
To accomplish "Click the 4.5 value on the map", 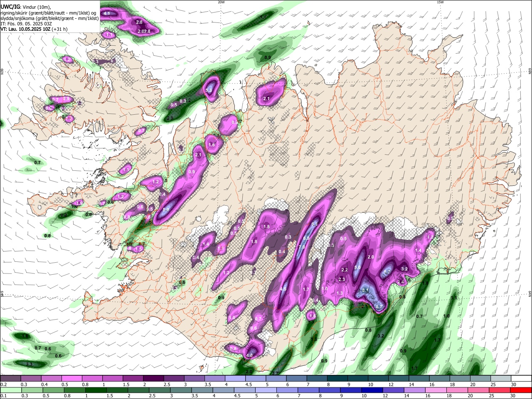I will coord(283,289).
